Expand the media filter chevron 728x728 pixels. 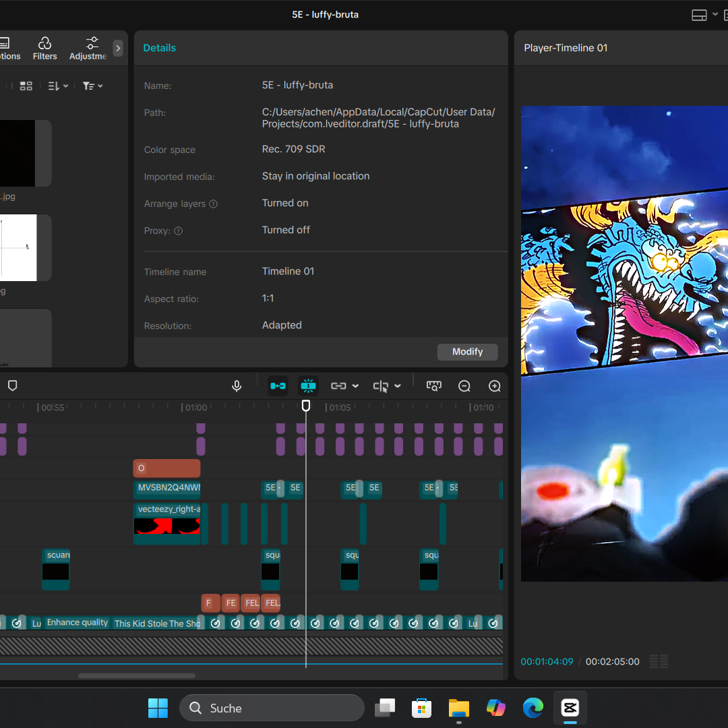(x=100, y=86)
